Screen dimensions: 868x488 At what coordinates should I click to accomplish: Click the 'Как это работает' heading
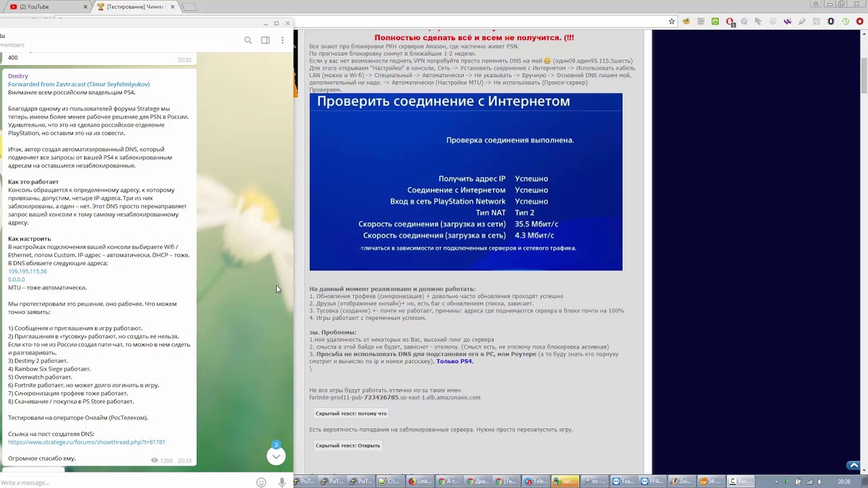(33, 182)
